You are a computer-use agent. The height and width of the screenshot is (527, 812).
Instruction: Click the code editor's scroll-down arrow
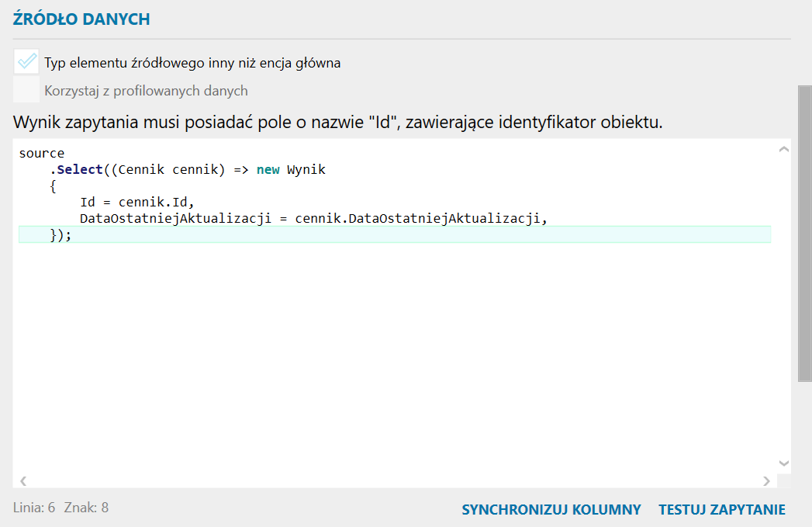click(783, 463)
